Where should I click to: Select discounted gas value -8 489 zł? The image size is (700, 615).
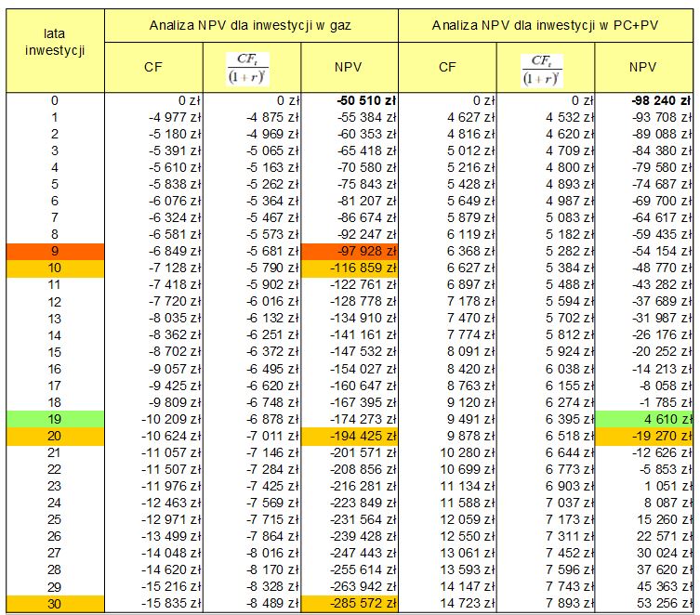tap(272, 604)
